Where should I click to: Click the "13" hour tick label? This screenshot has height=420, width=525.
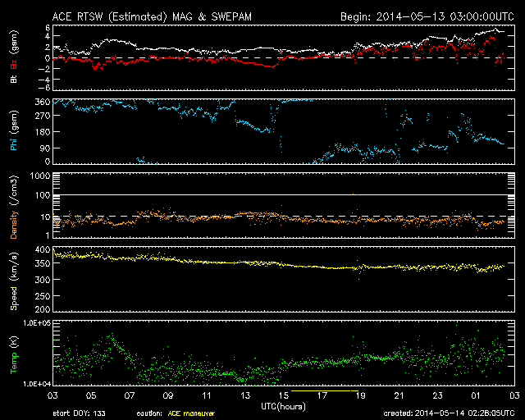tap(245, 396)
